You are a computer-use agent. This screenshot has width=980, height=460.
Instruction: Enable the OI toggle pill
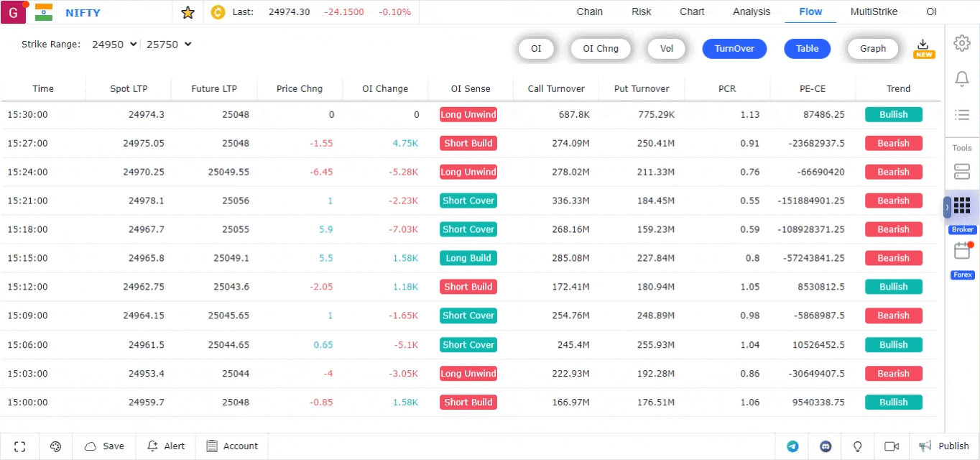(x=536, y=49)
